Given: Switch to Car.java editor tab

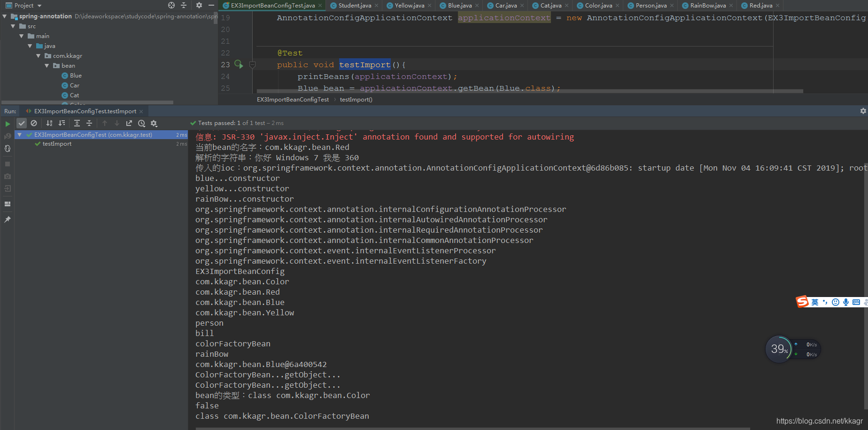Looking at the screenshot, I should (x=506, y=6).
